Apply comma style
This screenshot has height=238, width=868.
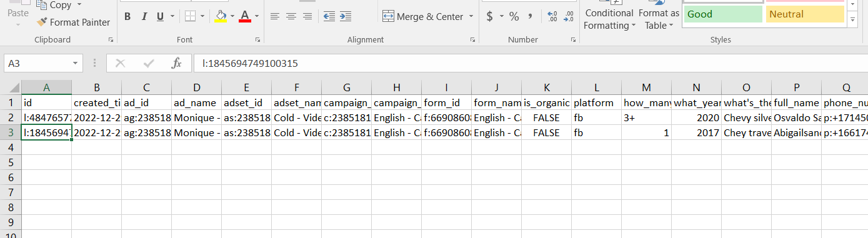point(531,16)
